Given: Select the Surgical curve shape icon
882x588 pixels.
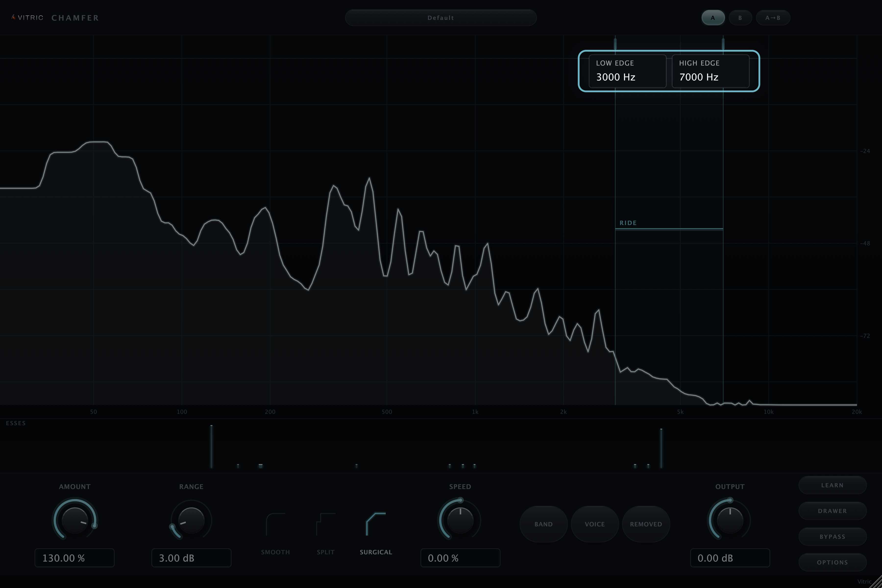Looking at the screenshot, I should [376, 524].
